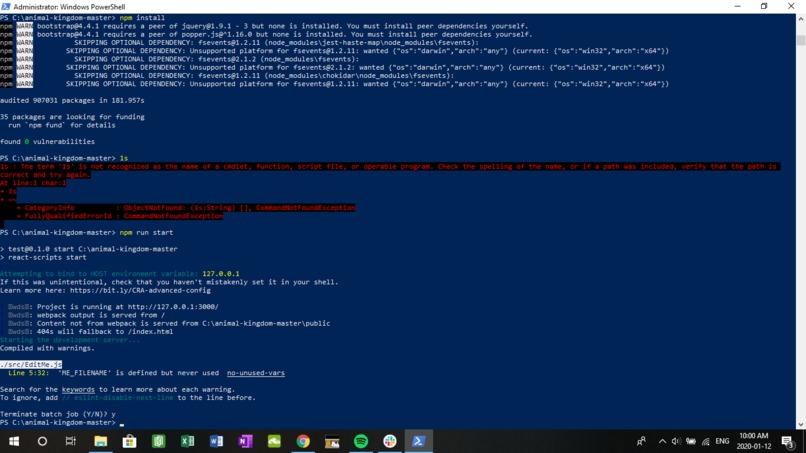Open the network Wi-Fi tray icon
The image size is (806, 453).
click(x=706, y=441)
